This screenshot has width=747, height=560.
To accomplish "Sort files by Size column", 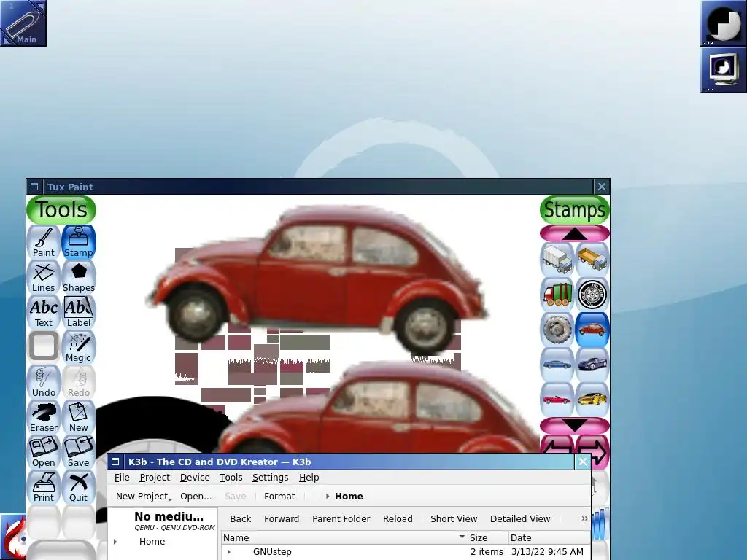I will pyautogui.click(x=488, y=537).
